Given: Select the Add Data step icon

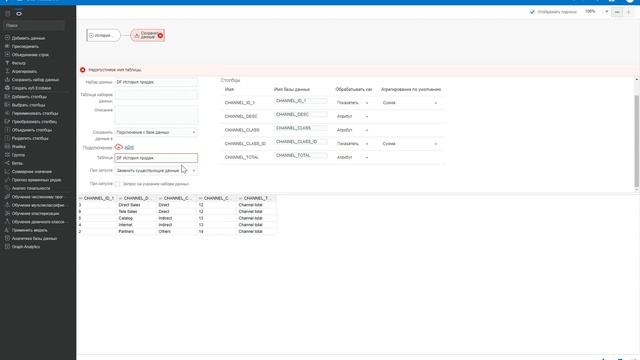Looking at the screenshot, I should (7, 38).
